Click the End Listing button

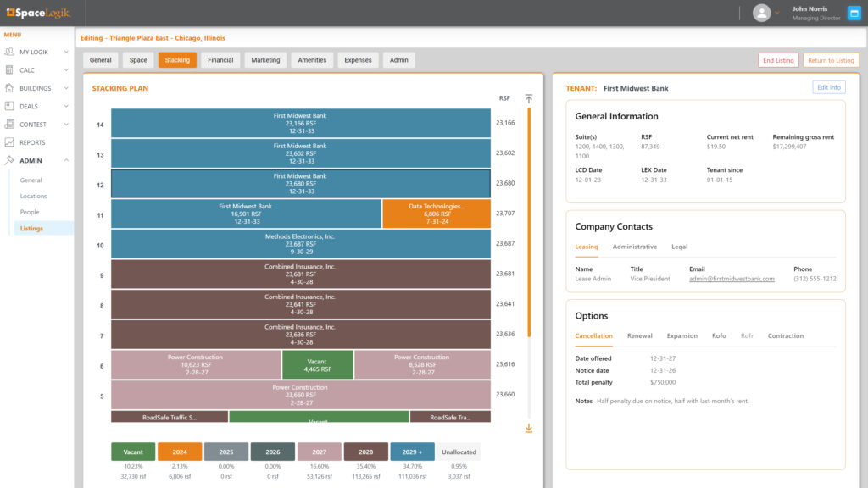778,60
